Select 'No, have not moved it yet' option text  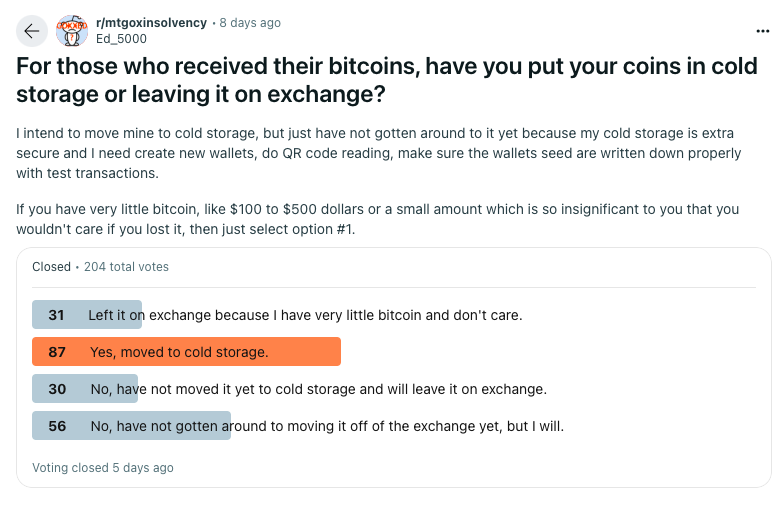[319, 389]
